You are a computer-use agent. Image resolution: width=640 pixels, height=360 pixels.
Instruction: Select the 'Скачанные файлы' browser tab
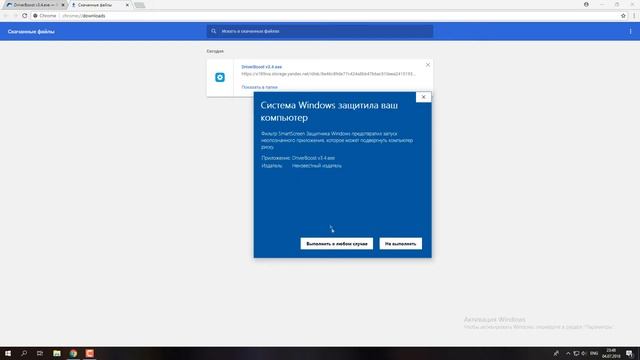(x=97, y=5)
